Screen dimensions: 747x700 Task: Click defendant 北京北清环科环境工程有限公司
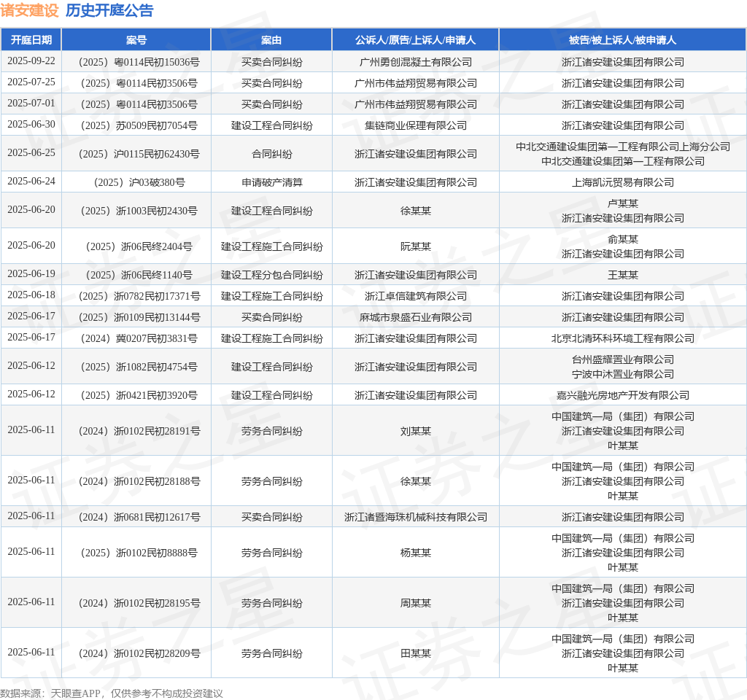click(x=623, y=338)
